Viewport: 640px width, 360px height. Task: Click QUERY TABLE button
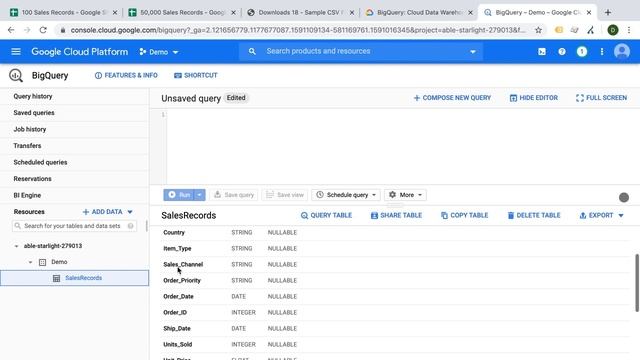click(x=326, y=215)
